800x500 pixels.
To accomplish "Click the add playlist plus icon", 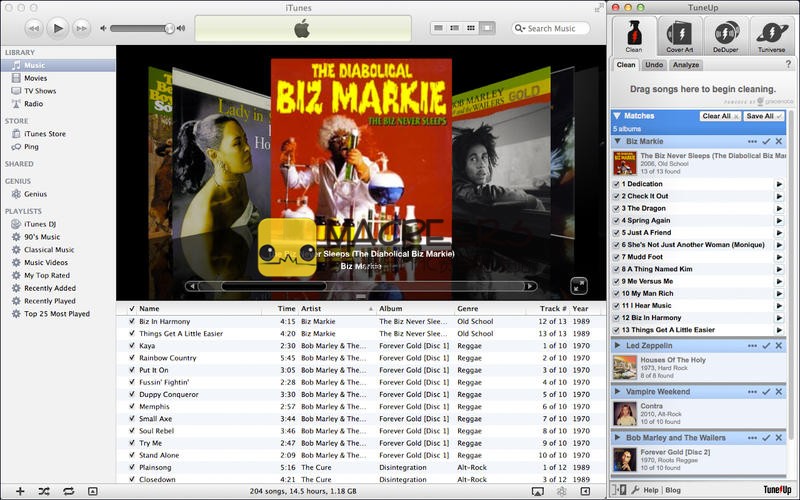I will click(20, 491).
